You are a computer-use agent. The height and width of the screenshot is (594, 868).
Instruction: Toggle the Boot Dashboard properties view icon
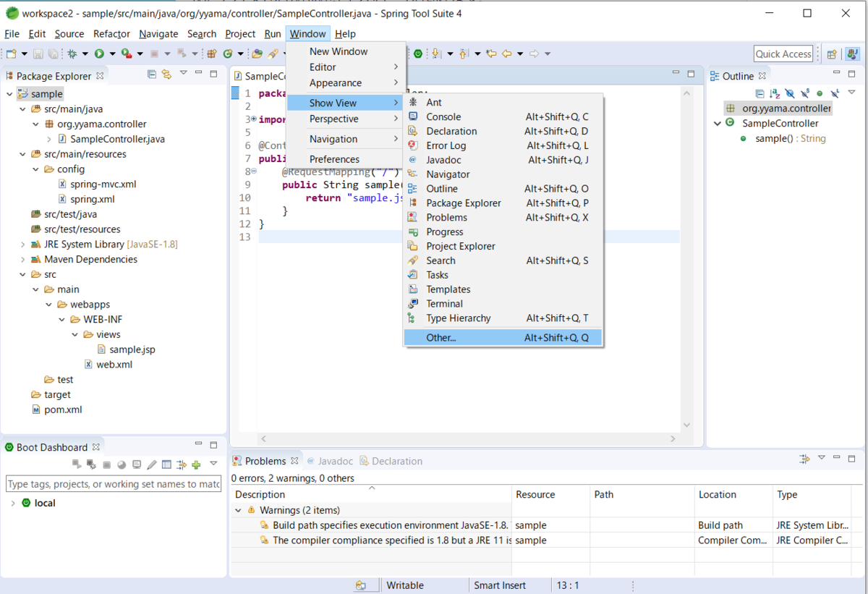click(166, 464)
